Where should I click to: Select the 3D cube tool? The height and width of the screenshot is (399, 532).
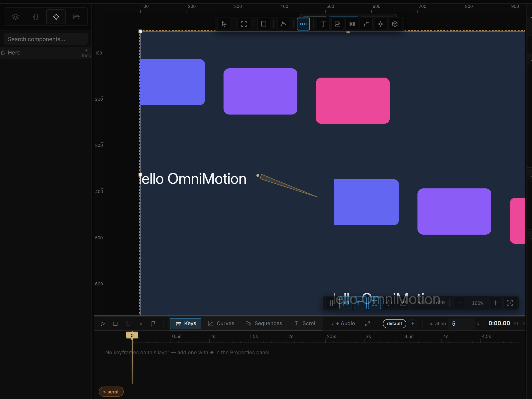coord(395,24)
